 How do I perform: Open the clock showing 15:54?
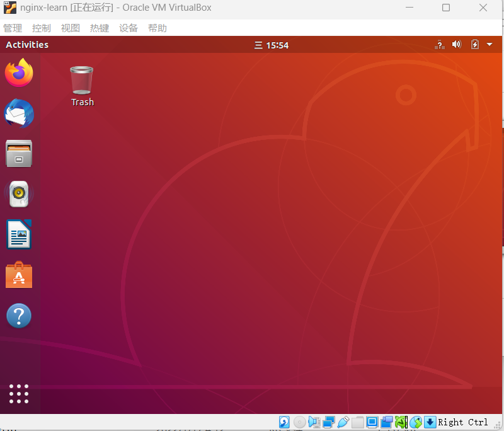click(x=272, y=45)
